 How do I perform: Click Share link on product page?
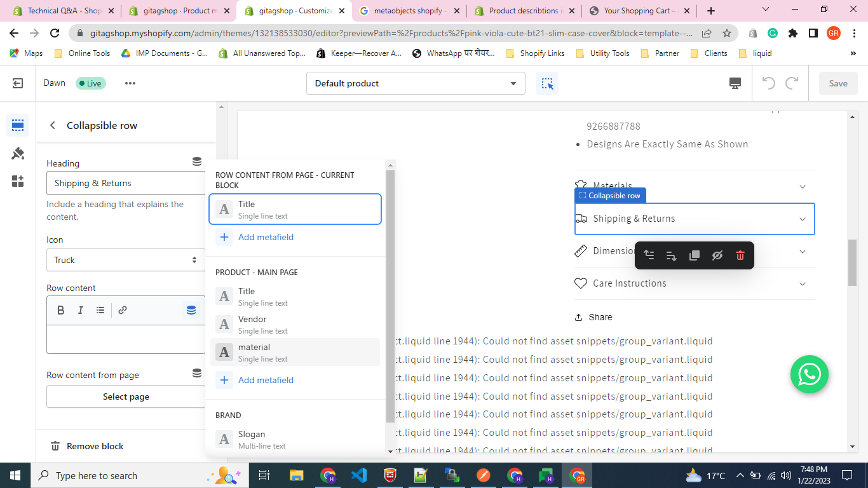pos(593,317)
